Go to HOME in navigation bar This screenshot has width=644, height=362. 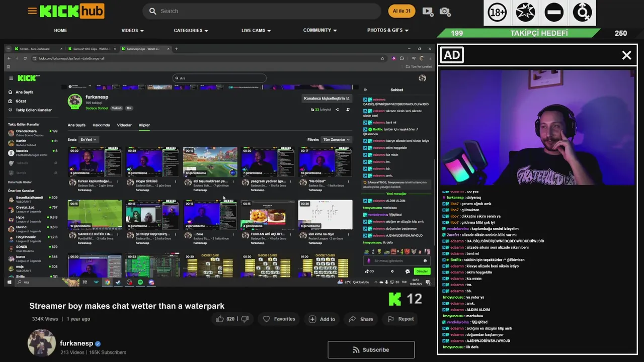60,30
